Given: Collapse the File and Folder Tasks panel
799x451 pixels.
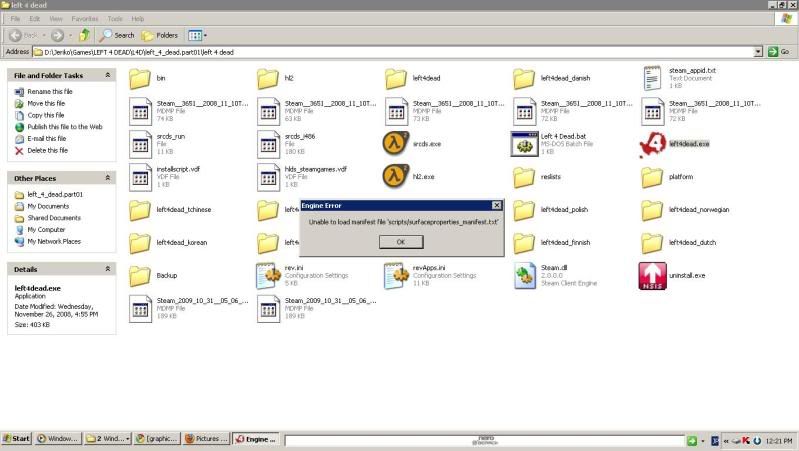Looking at the screenshot, I should tap(108, 75).
